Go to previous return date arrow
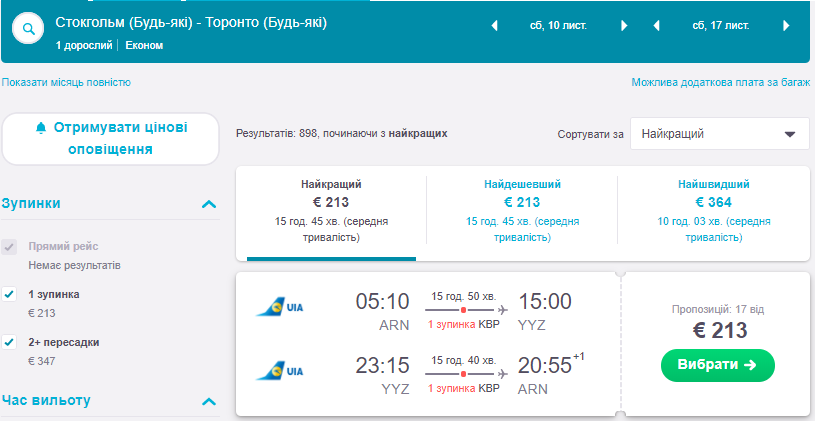This screenshot has width=815, height=421. pos(656,26)
